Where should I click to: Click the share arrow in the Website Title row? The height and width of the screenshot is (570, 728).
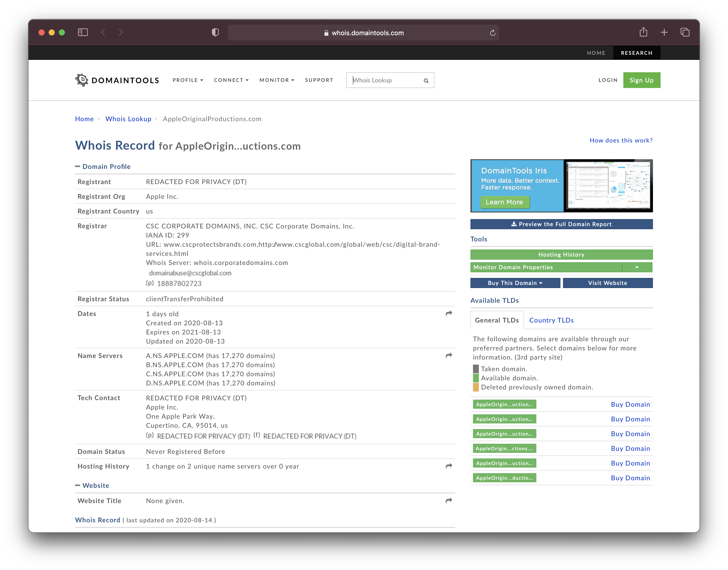point(449,500)
